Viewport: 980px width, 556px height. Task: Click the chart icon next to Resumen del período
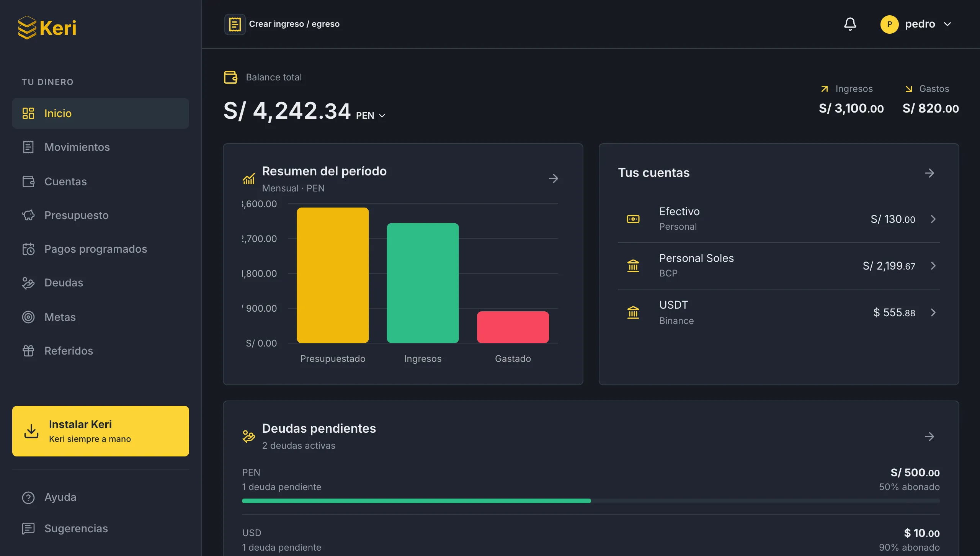(x=248, y=178)
